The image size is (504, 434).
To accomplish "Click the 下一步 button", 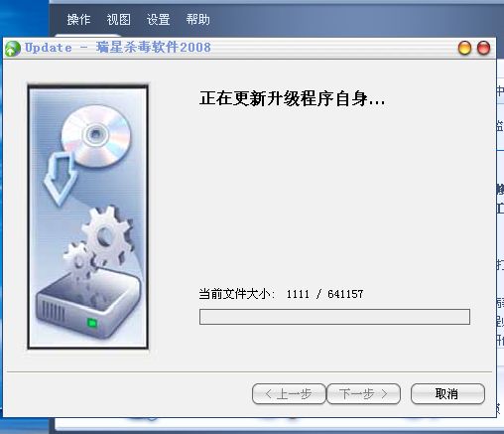I will click(363, 394).
